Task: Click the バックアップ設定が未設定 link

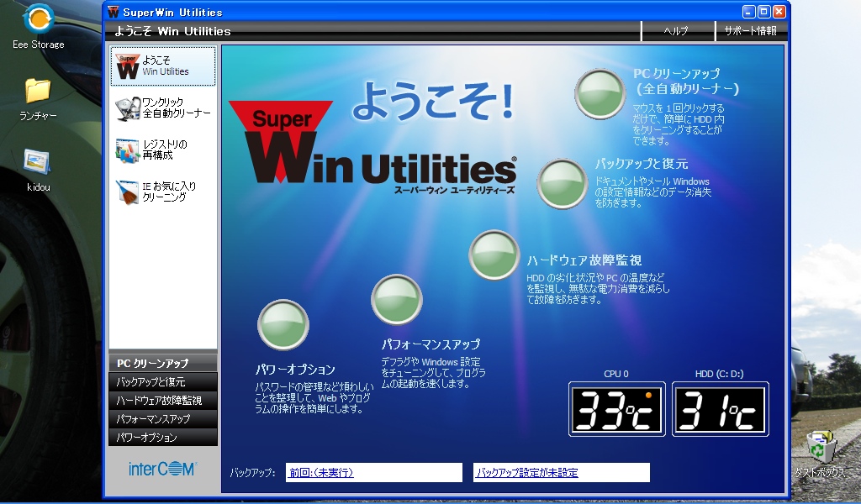Action: pyautogui.click(x=527, y=473)
